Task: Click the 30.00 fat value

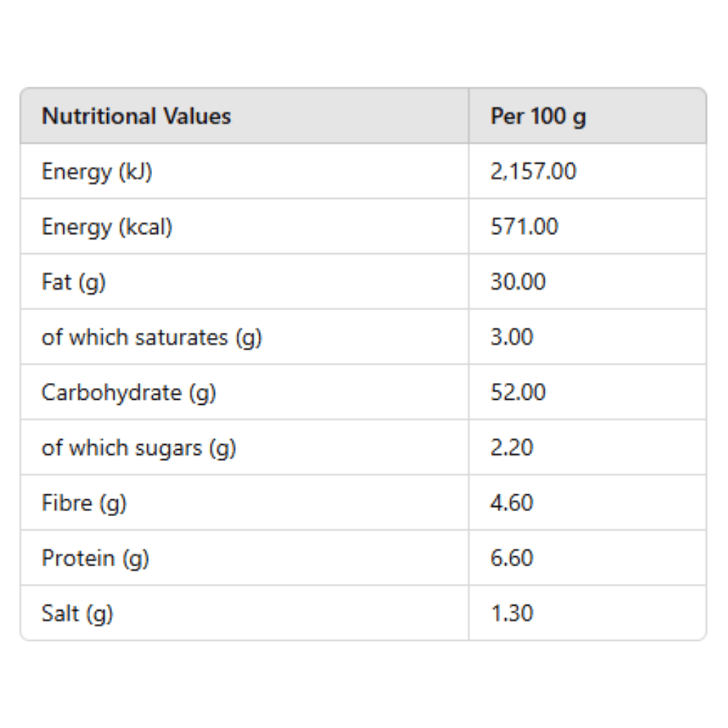Action: pyautogui.click(x=518, y=282)
